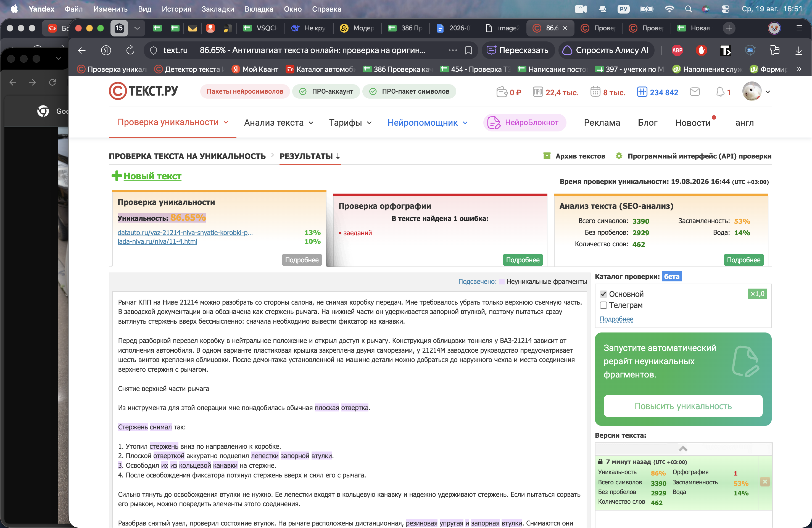Toggle the Основной catalog checkbox
812x528 pixels.
coord(603,294)
